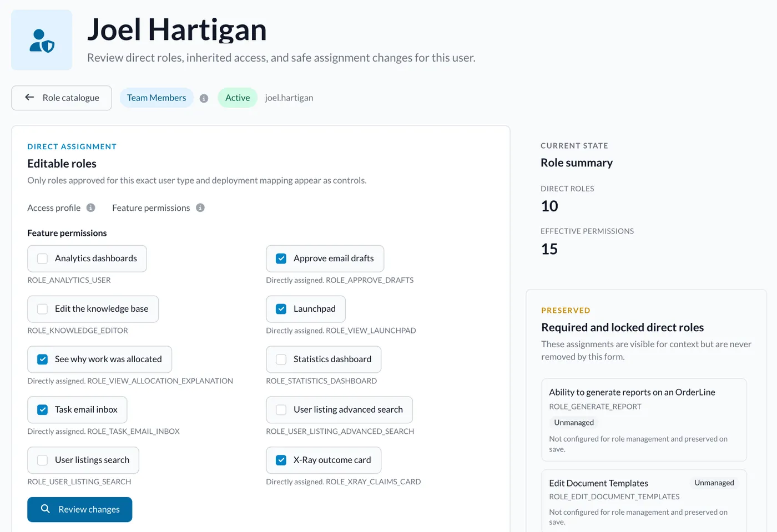This screenshot has width=777, height=532.
Task: Go back to Role catalogue
Action: [x=62, y=98]
